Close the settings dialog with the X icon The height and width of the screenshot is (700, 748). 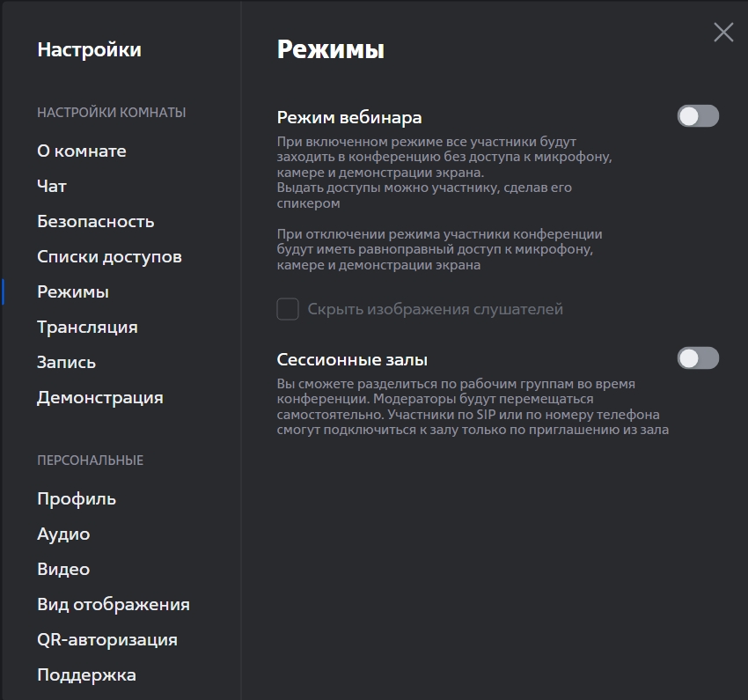(723, 33)
